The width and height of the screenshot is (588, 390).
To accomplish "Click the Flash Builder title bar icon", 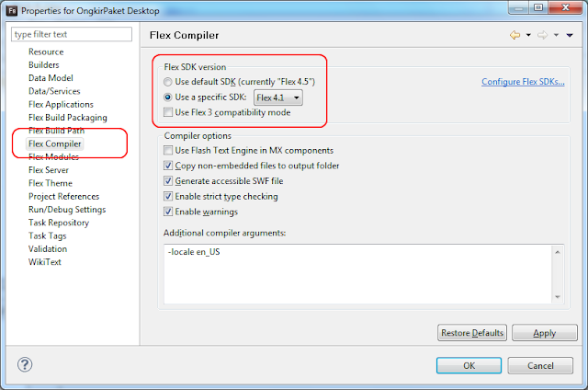I will coord(12,10).
